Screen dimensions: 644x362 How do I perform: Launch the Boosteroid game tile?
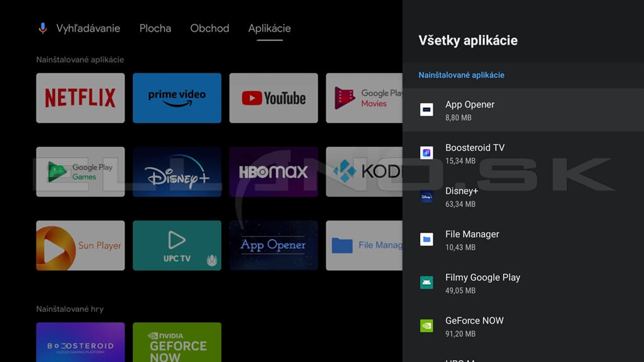[80, 343]
